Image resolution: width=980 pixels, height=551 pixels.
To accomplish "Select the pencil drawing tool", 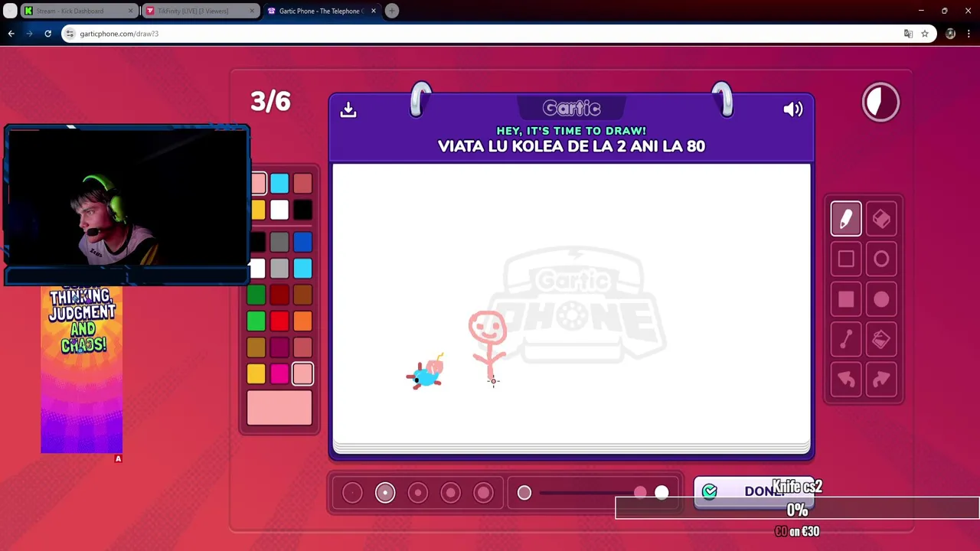I will click(846, 220).
